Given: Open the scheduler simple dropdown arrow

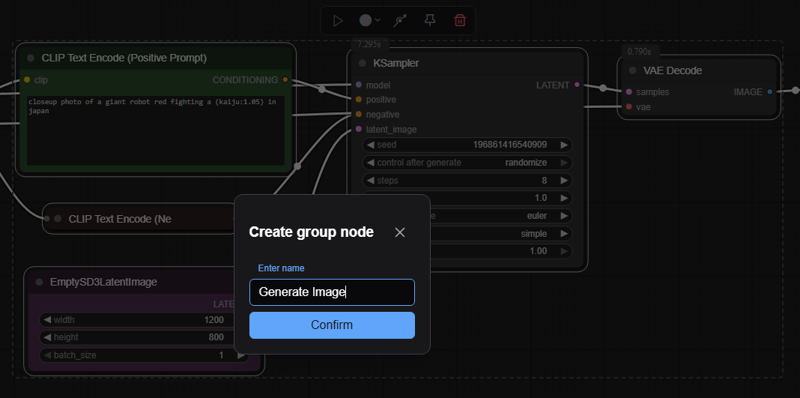Looking at the screenshot, I should point(564,234).
